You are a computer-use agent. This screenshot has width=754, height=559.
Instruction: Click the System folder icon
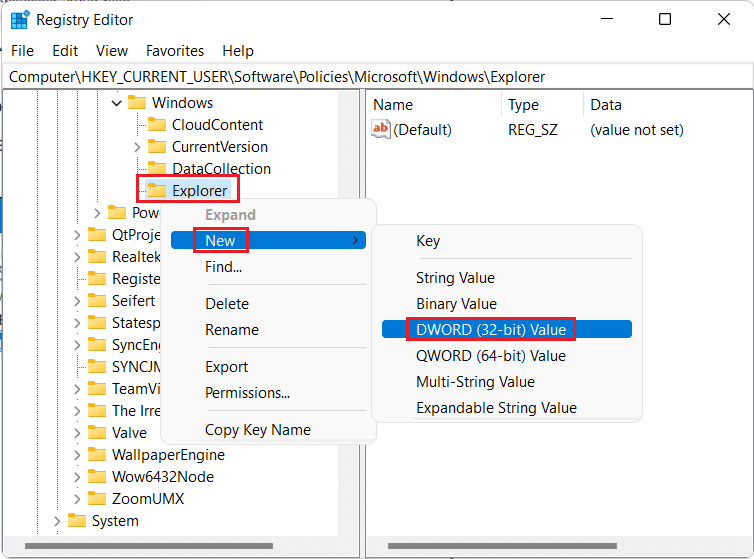[x=77, y=520]
